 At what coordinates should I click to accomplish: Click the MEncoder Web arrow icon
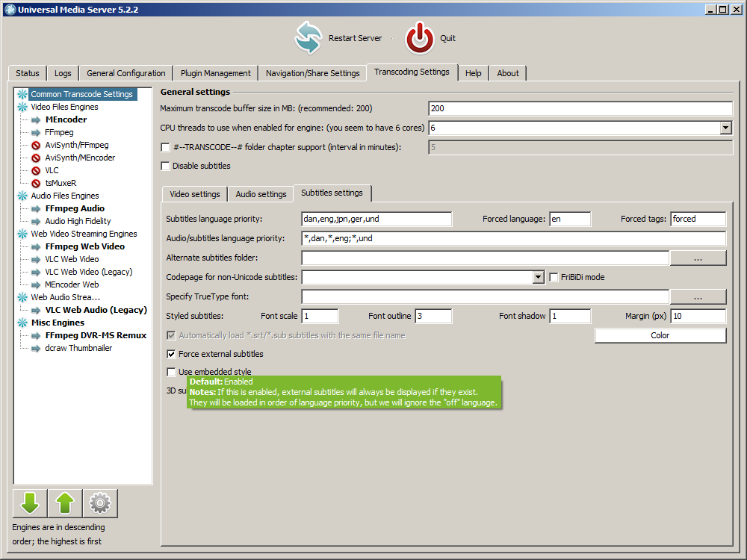[x=36, y=284]
